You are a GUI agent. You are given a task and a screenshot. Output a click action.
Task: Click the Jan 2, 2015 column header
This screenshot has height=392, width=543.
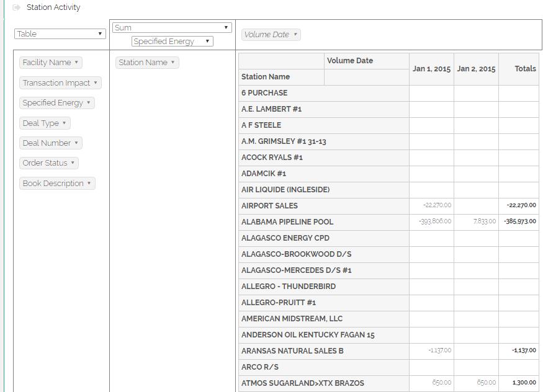pos(476,69)
